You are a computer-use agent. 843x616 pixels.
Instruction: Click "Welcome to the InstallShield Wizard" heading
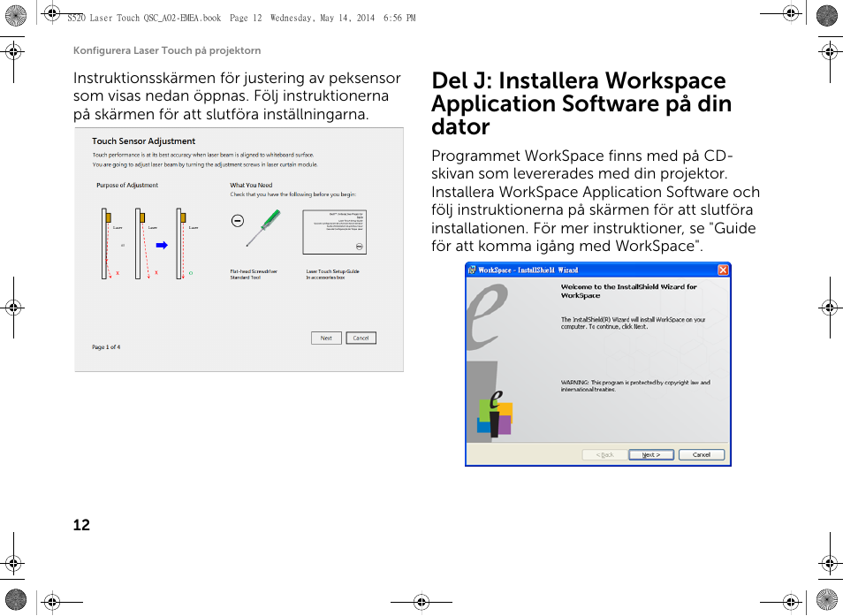[629, 291]
